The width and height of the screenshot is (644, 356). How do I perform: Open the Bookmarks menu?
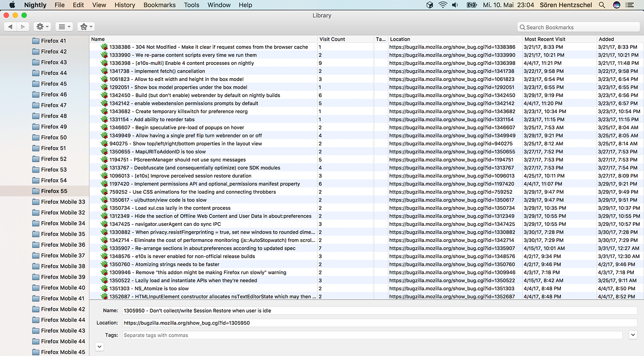click(159, 5)
